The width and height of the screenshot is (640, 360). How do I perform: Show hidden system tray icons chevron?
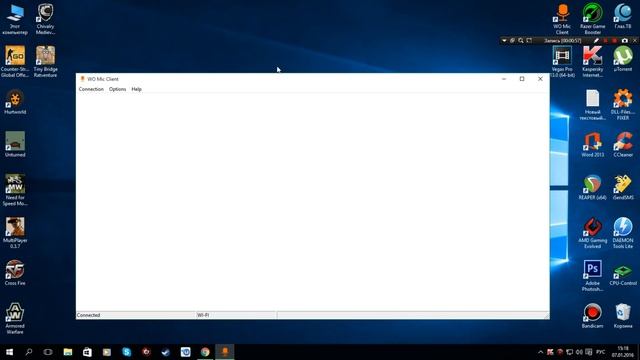pyautogui.click(x=540, y=352)
